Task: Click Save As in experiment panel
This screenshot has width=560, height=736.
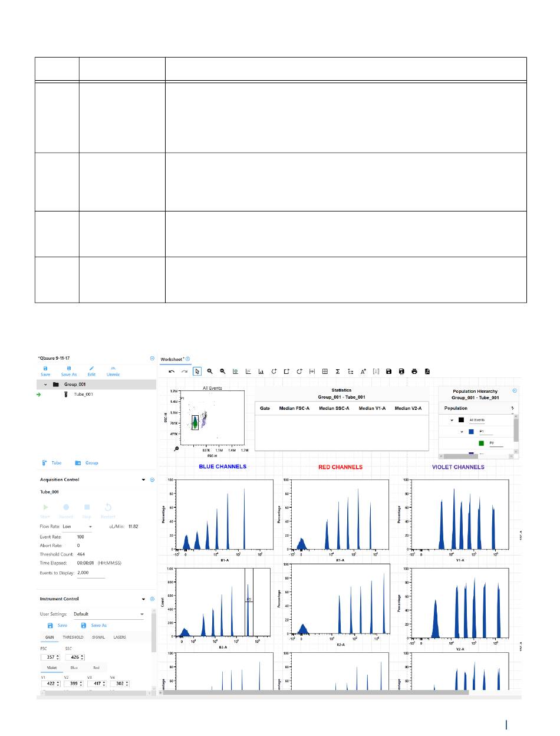Action: tap(69, 371)
